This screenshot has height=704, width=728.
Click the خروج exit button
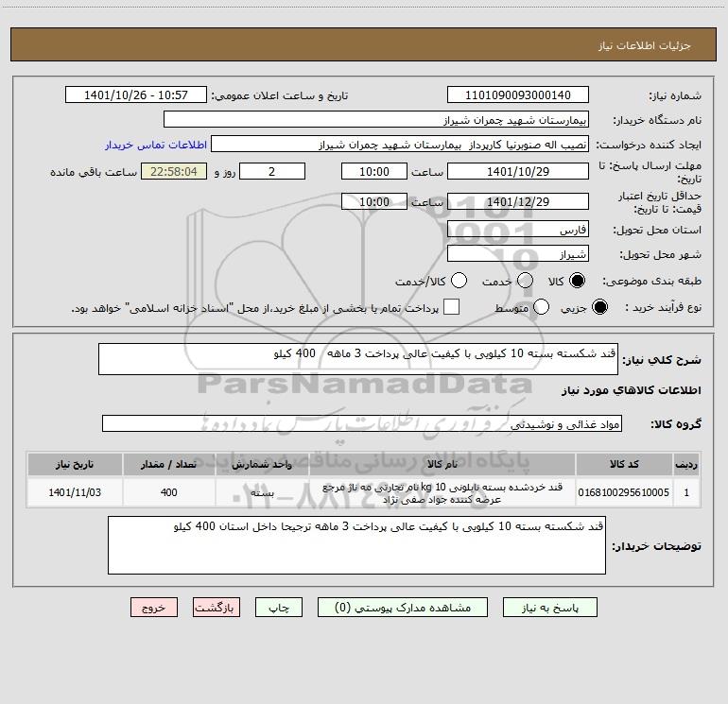click(x=154, y=608)
